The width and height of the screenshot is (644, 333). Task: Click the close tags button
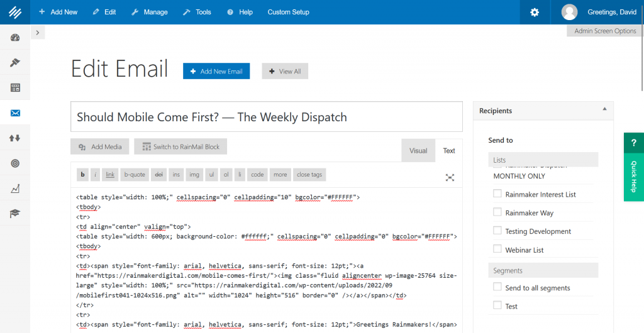pos(309,174)
